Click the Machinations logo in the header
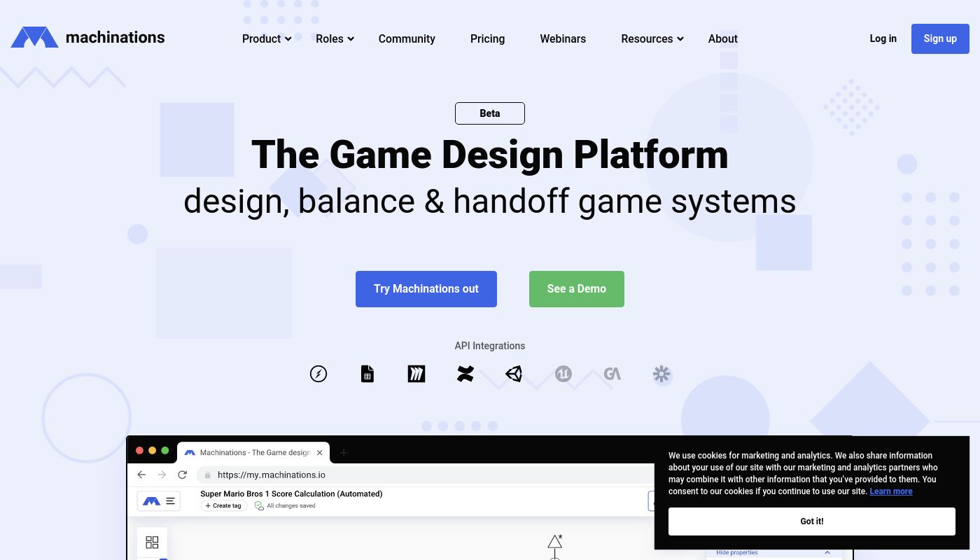980x560 pixels. coord(87,38)
